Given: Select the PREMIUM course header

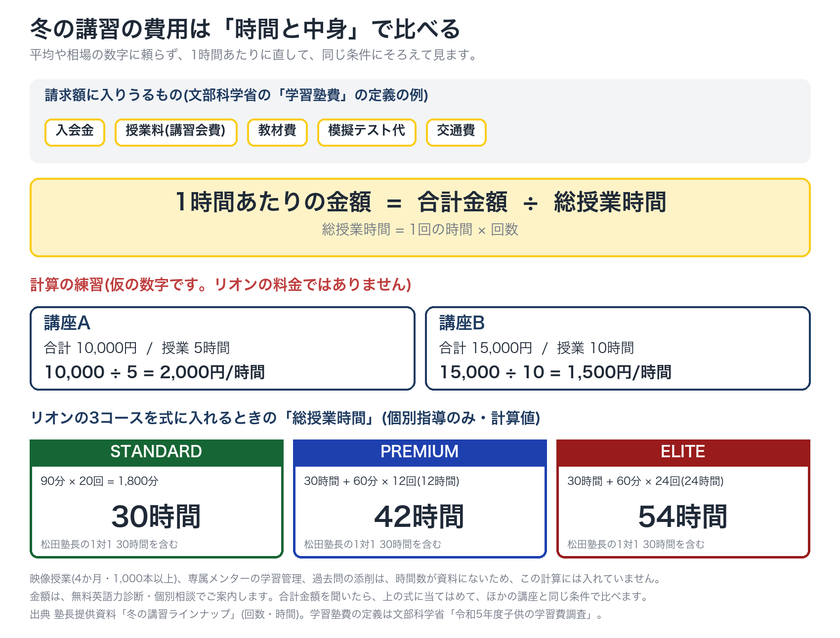Looking at the screenshot, I should [x=420, y=452].
